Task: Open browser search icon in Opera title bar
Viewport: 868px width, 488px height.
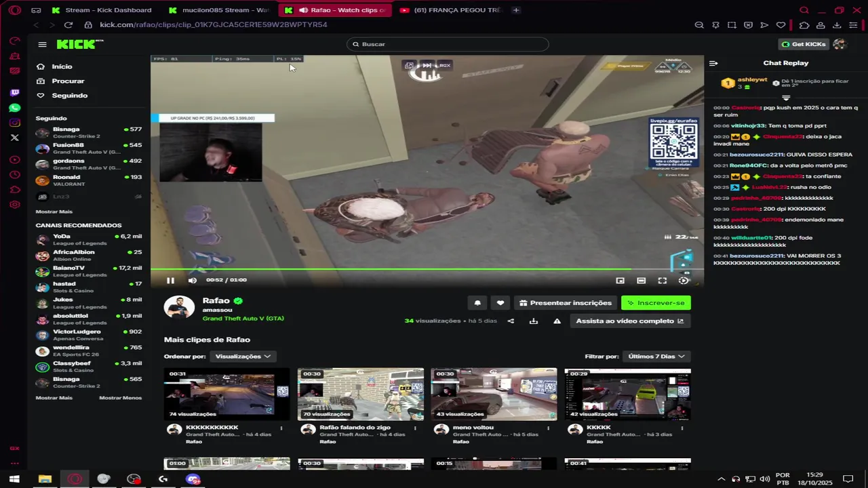Action: 804,10
